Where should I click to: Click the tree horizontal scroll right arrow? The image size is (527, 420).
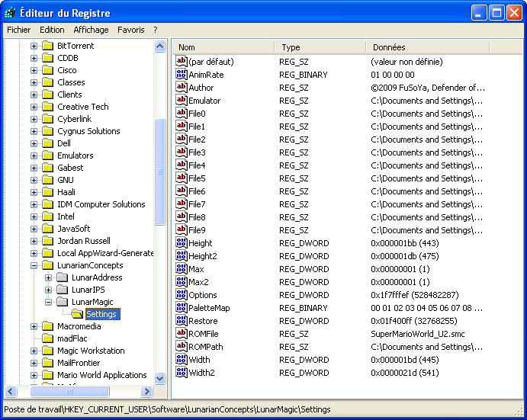pos(146,392)
